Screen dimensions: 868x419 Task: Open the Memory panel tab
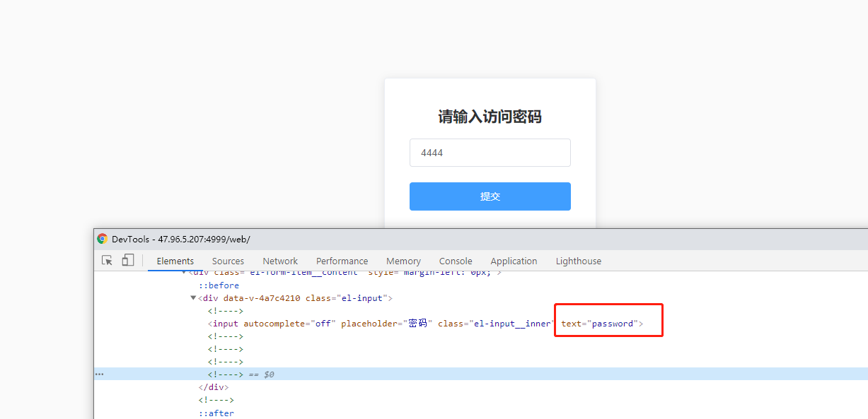tap(403, 261)
